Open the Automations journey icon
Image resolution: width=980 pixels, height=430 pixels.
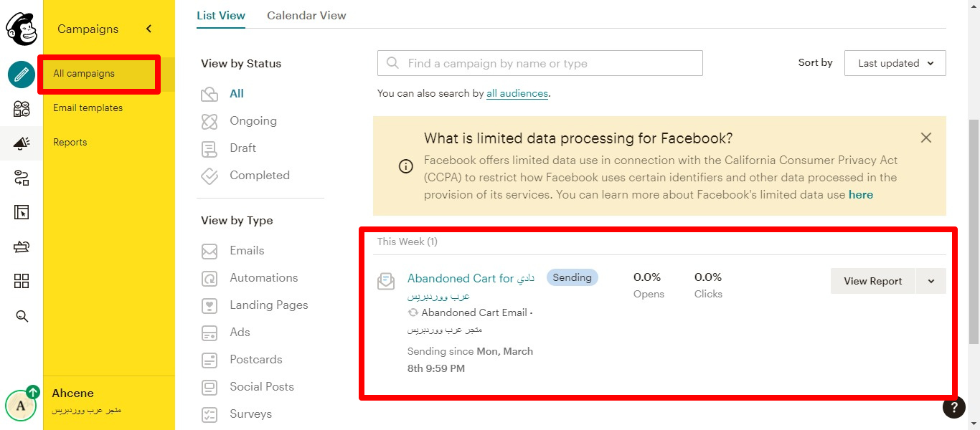[22, 178]
